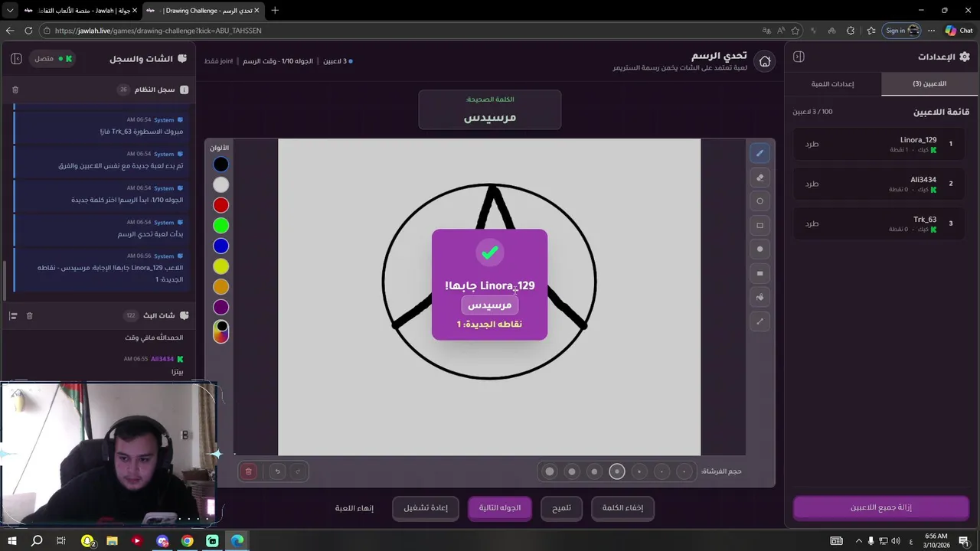This screenshot has height=551, width=980.
Task: Select the eraser tool
Action: 759,178
